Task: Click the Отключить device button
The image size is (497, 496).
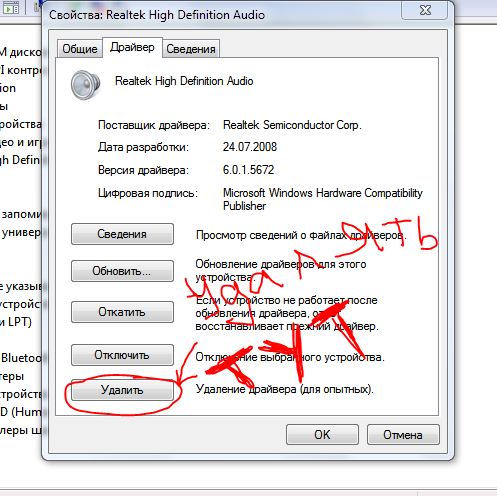Action: pos(122,355)
